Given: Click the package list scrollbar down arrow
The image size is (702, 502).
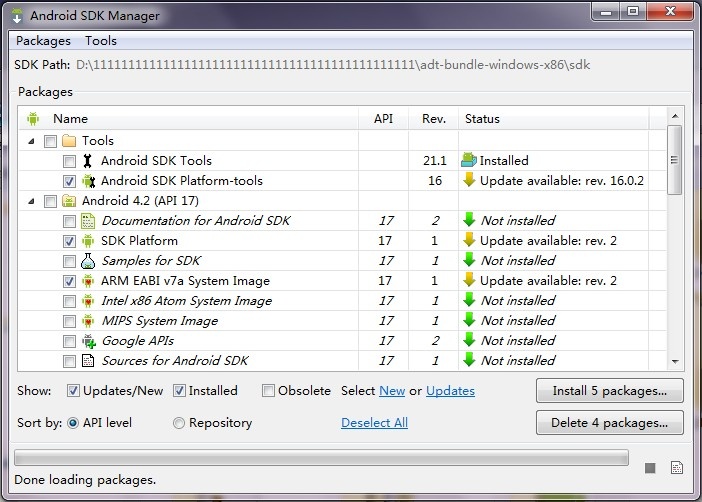Looking at the screenshot, I should (676, 361).
